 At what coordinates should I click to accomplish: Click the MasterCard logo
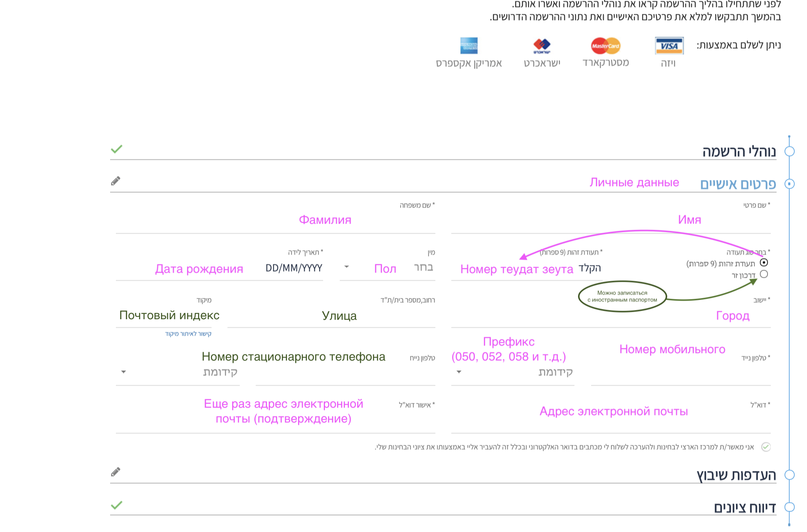pos(606,46)
